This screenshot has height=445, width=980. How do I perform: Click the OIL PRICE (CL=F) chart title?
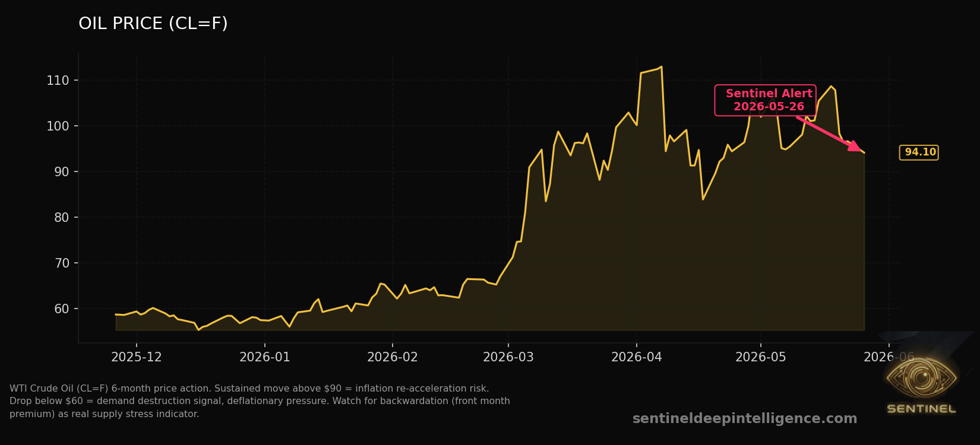[153, 24]
